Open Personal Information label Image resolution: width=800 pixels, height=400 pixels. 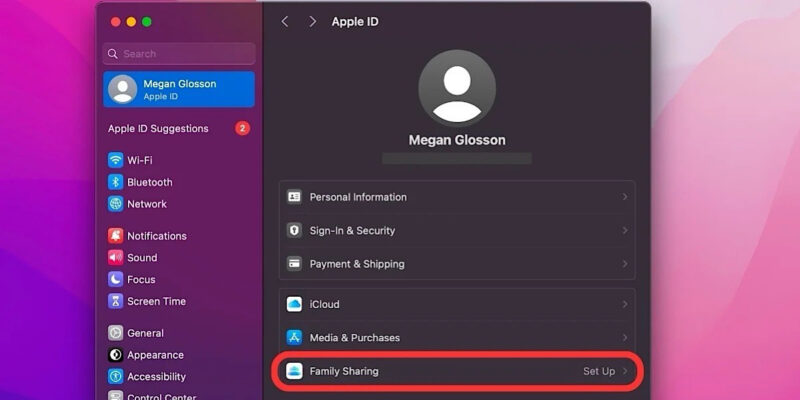(358, 197)
